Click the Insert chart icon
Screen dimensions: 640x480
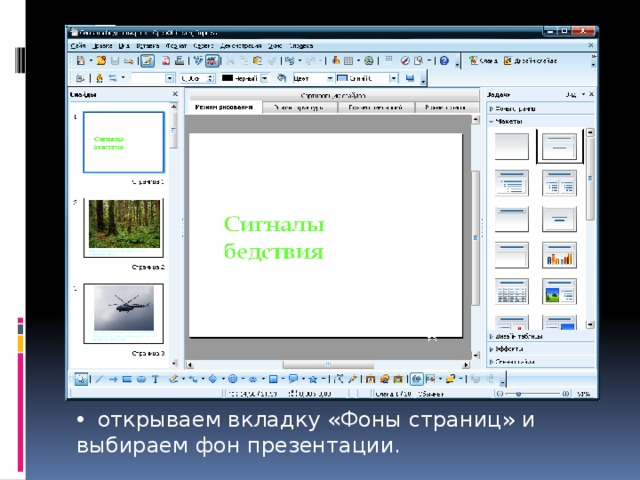coord(336,61)
